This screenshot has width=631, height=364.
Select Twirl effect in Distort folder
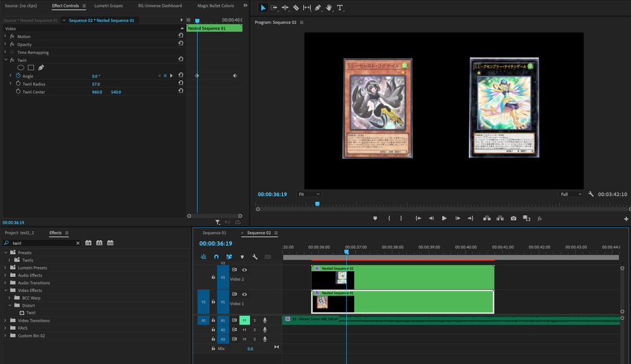click(x=31, y=313)
